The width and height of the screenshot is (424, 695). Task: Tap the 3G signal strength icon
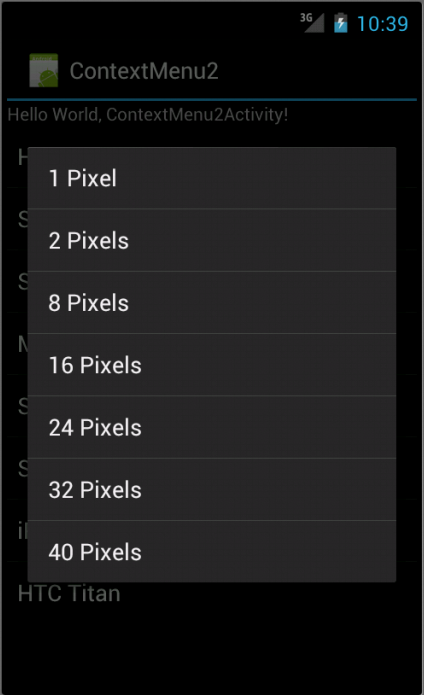click(312, 23)
